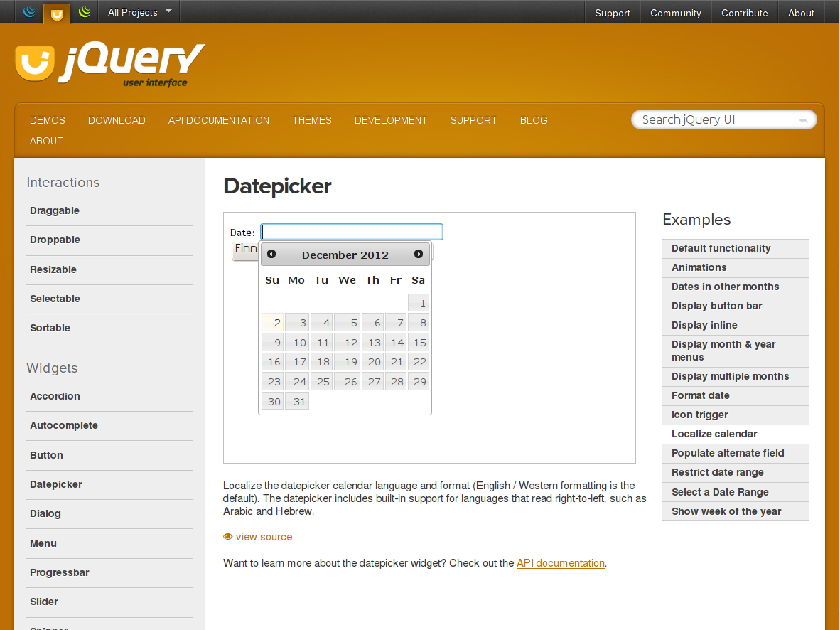This screenshot has width=840, height=630.
Task: Open the API DOCUMENTATION menu item
Action: pyautogui.click(x=219, y=121)
